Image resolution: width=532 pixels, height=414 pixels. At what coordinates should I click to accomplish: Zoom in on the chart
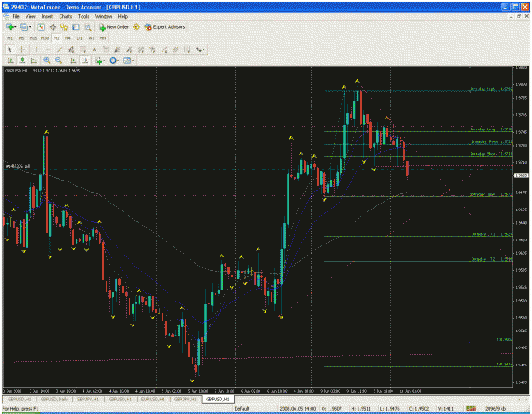click(x=47, y=60)
